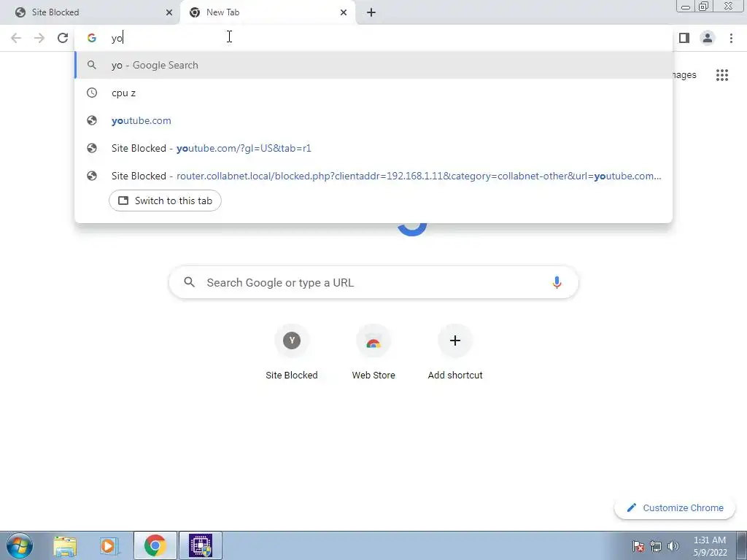Launch Windows Media Player from taskbar
This screenshot has height=560, width=747.
coord(109,545)
